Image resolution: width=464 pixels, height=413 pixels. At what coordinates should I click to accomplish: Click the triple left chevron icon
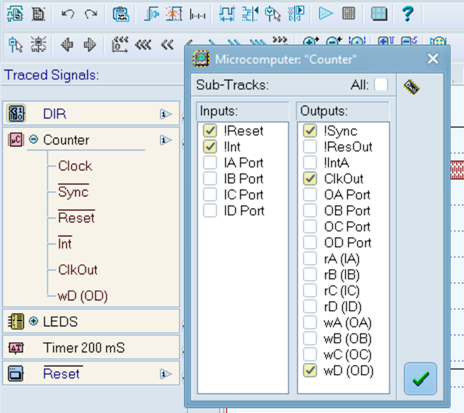pyautogui.click(x=143, y=45)
